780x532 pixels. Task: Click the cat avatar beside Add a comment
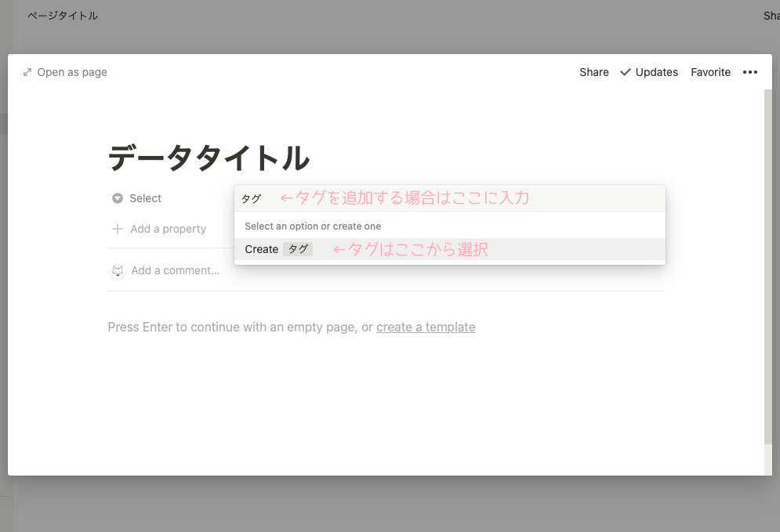pyautogui.click(x=117, y=270)
